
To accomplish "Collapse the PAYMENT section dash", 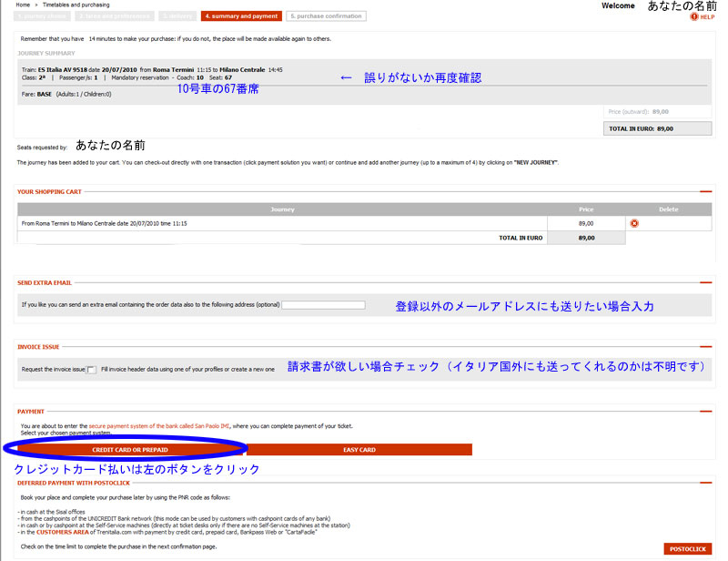I will [706, 412].
